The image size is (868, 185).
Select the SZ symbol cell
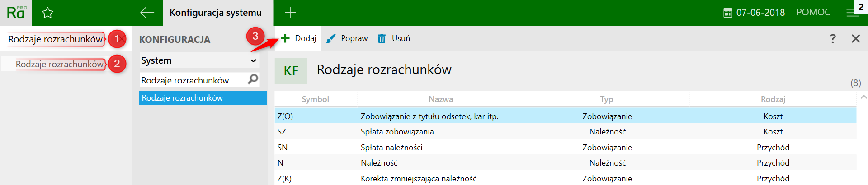point(282,132)
